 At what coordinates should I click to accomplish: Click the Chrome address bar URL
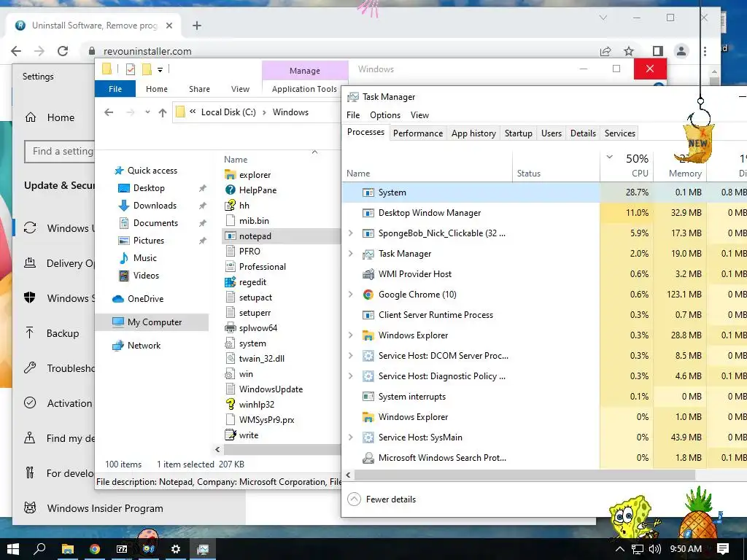(x=147, y=51)
